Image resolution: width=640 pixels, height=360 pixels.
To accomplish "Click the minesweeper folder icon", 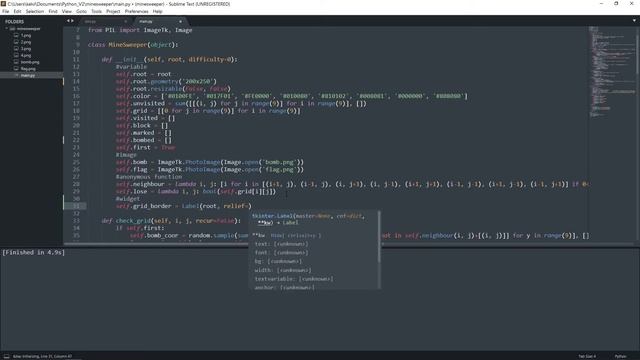I will (x=12, y=29).
